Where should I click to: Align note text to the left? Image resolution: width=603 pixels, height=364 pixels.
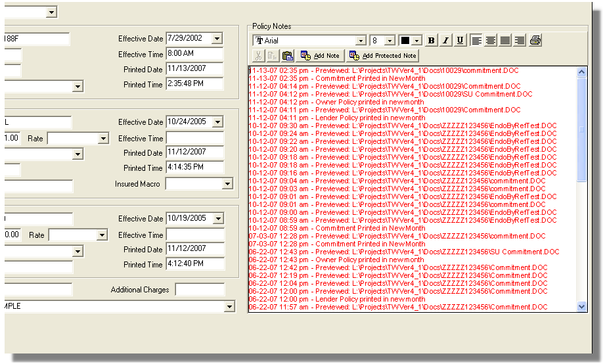click(x=476, y=41)
